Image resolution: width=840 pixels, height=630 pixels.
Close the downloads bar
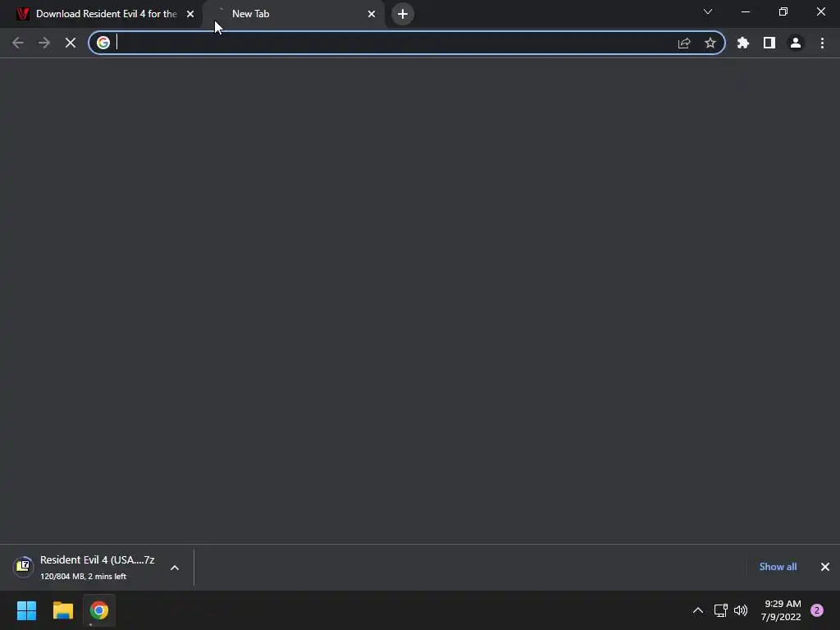point(825,567)
